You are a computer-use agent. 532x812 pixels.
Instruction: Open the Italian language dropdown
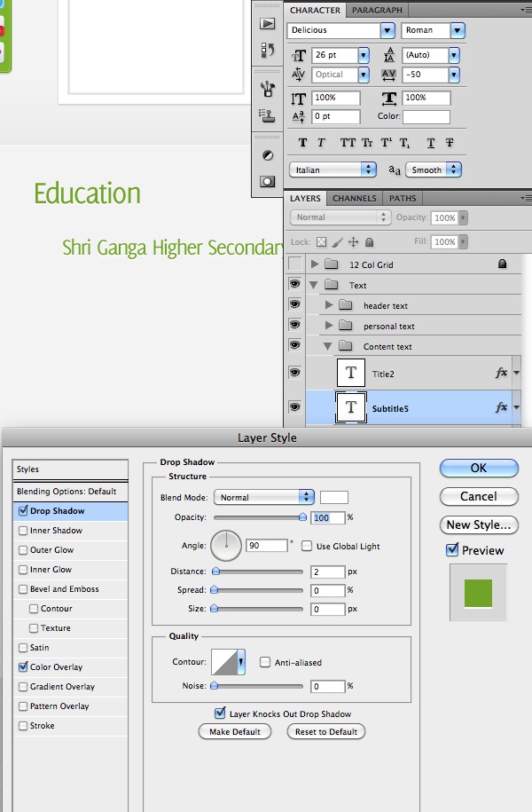(x=332, y=169)
